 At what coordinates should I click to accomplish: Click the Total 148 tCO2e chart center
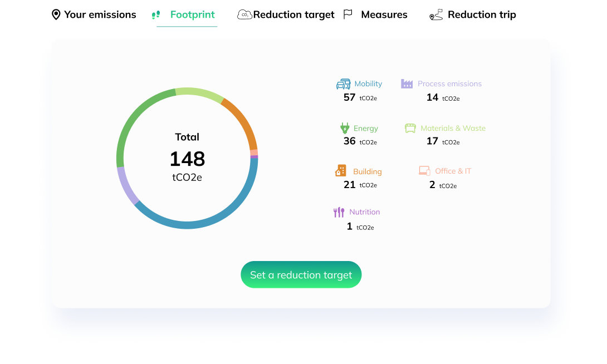(x=187, y=158)
